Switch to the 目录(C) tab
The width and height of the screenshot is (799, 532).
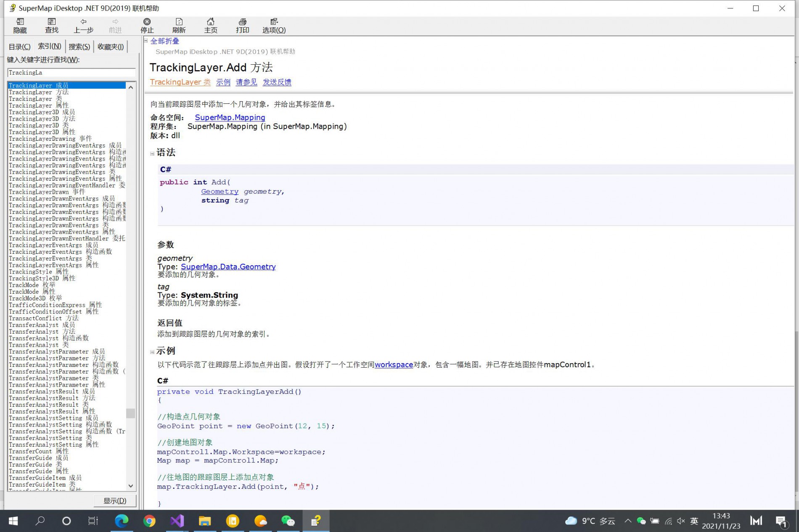point(20,47)
